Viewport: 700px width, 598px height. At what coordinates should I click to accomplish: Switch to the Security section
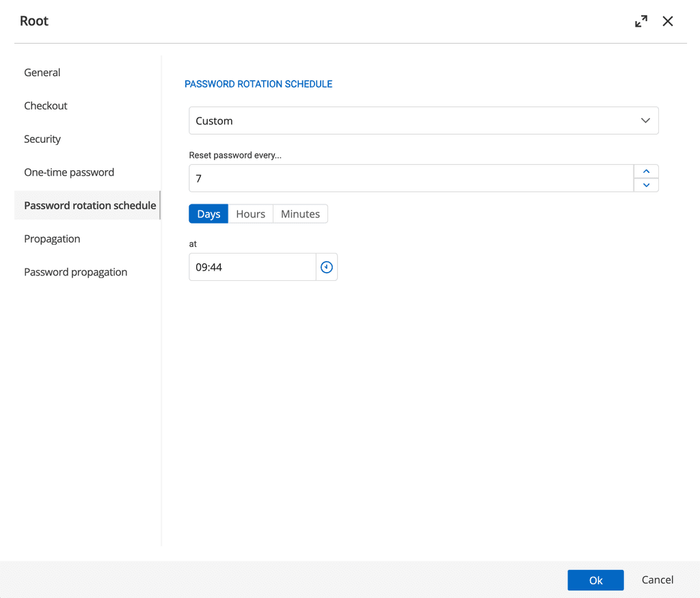click(42, 139)
